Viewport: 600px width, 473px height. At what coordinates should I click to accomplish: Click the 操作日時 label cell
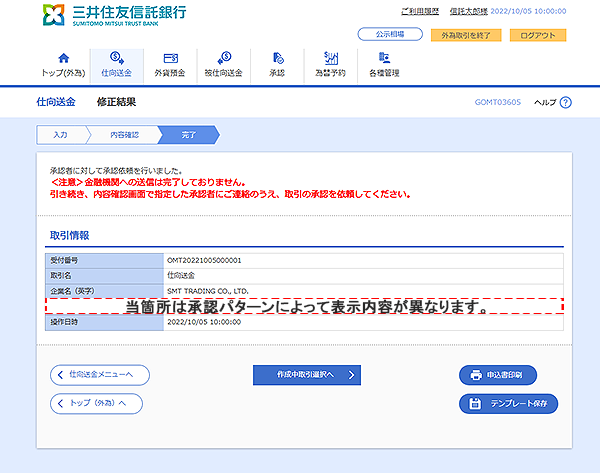coord(104,322)
